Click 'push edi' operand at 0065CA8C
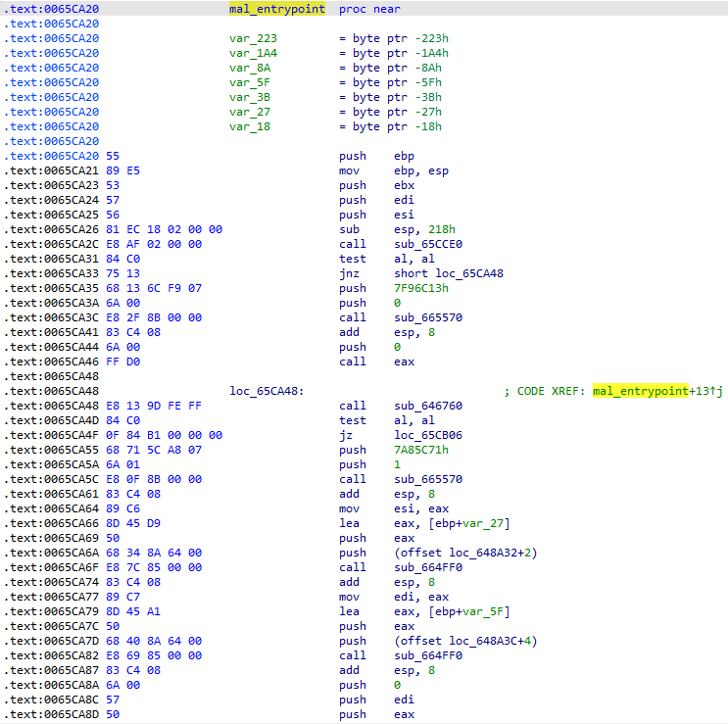The width and height of the screenshot is (728, 724). point(404,700)
